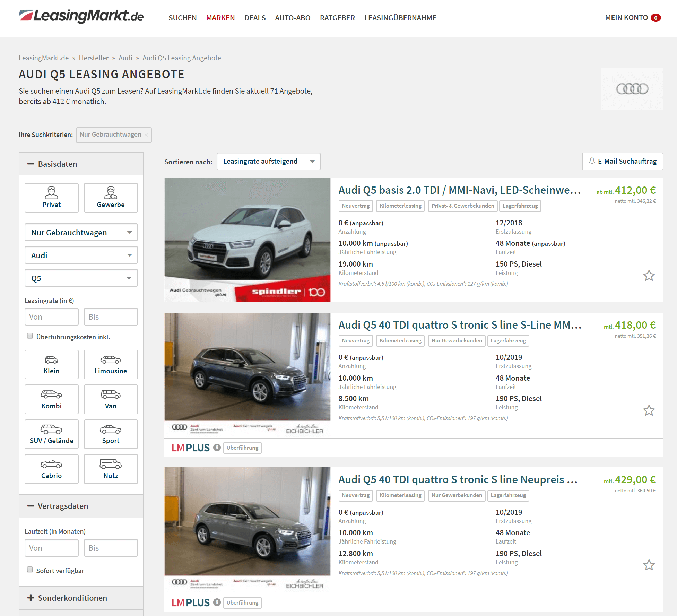Favorite the 418,00 € Audi Q5 offer
This screenshot has height=616, width=677.
(x=649, y=410)
